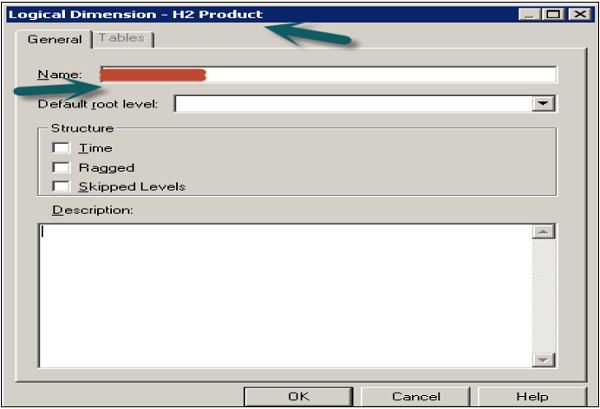The height and width of the screenshot is (409, 600).
Task: Click the Description scrollbar track
Action: (x=543, y=295)
